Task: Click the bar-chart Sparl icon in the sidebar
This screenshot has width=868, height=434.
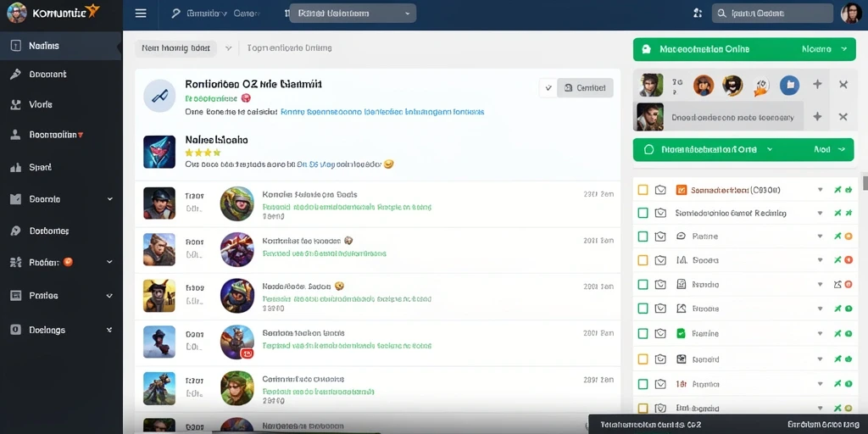Action: pos(15,167)
